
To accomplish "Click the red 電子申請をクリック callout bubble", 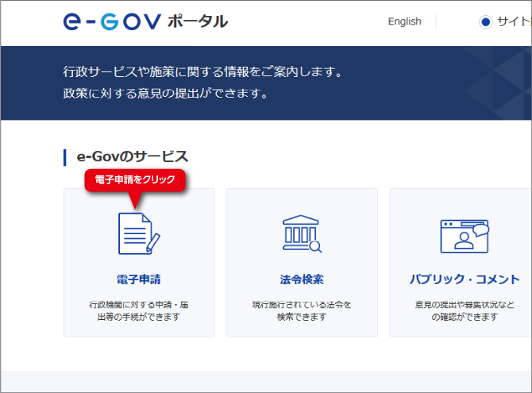I will (x=134, y=180).
